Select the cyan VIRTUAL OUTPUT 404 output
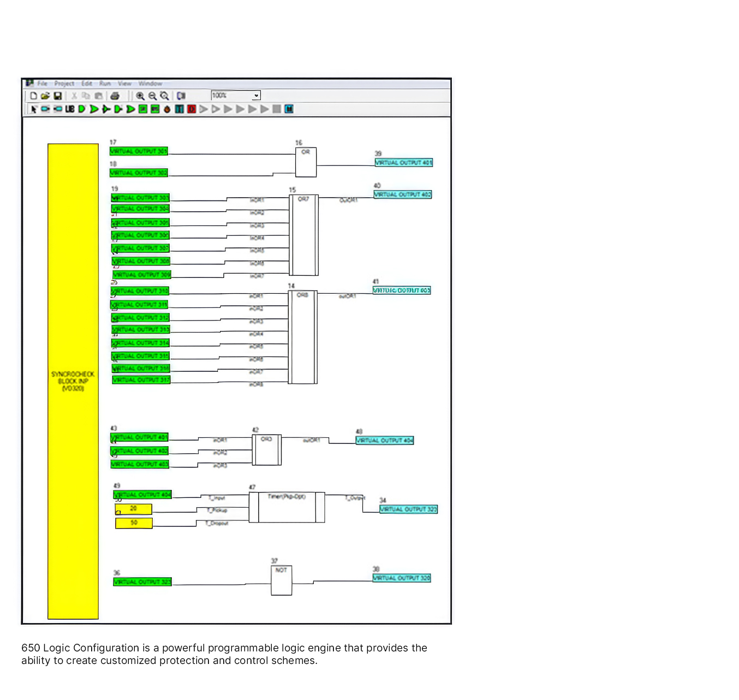This screenshot has height=700, width=739. coord(385,440)
